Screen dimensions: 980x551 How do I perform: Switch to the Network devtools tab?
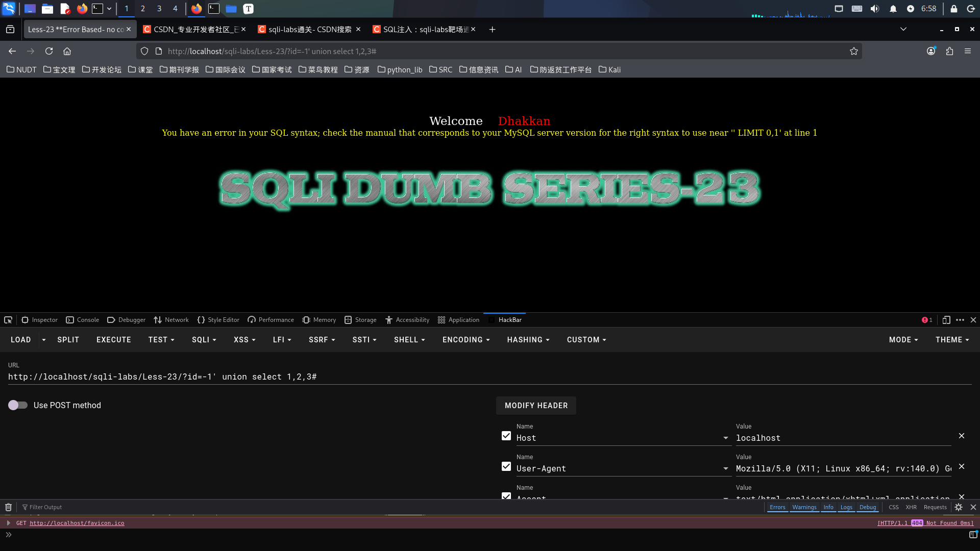pyautogui.click(x=171, y=320)
